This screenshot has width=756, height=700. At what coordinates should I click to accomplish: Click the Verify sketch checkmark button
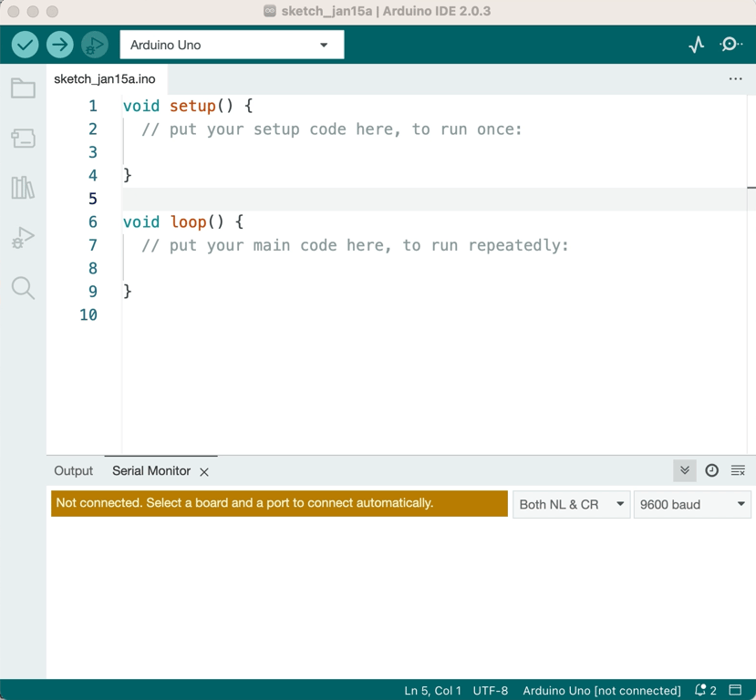click(26, 45)
